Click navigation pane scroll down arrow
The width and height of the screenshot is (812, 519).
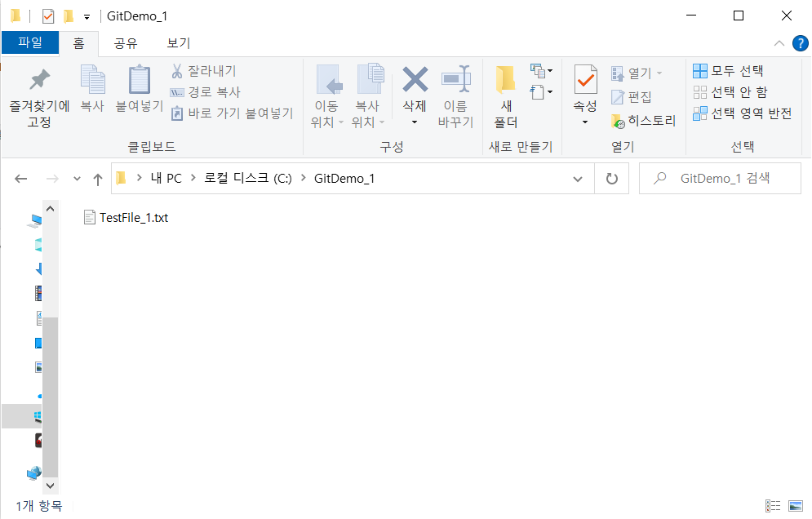(x=51, y=486)
